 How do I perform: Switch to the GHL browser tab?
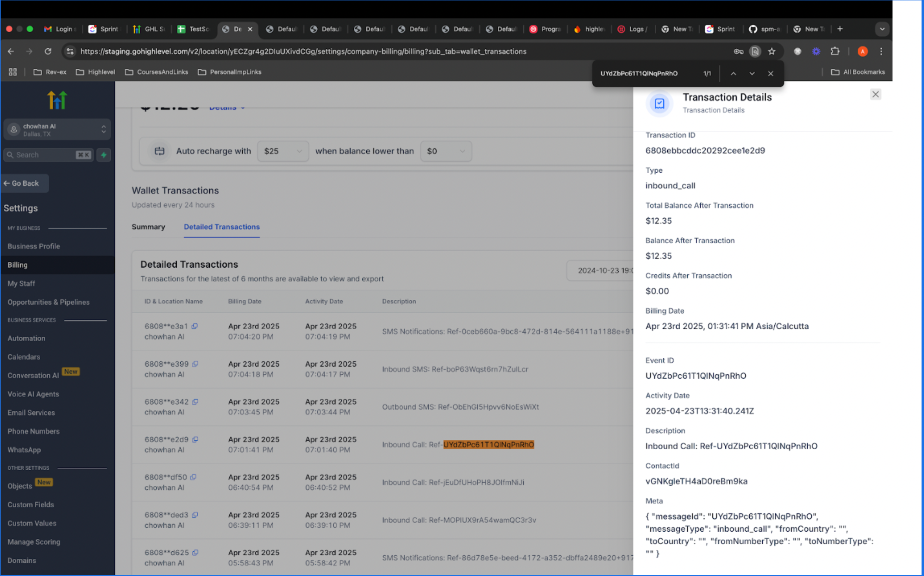pyautogui.click(x=149, y=29)
